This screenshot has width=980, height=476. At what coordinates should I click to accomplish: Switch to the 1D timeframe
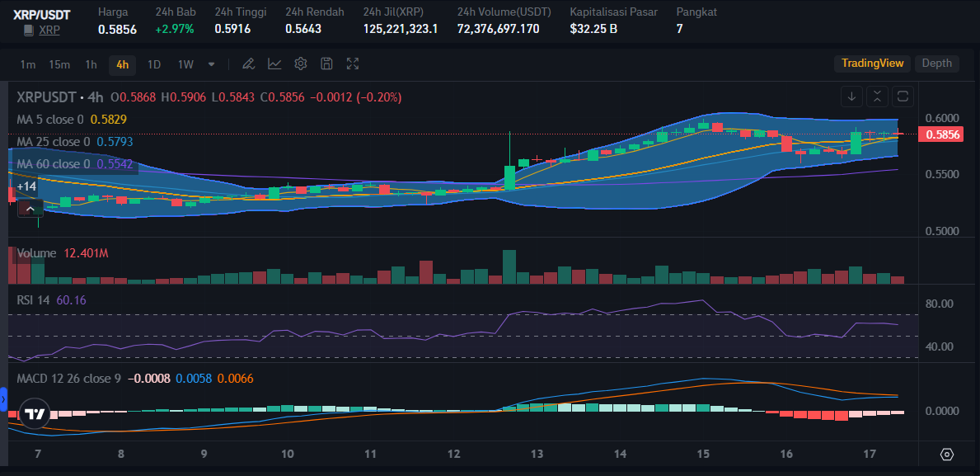pyautogui.click(x=154, y=64)
